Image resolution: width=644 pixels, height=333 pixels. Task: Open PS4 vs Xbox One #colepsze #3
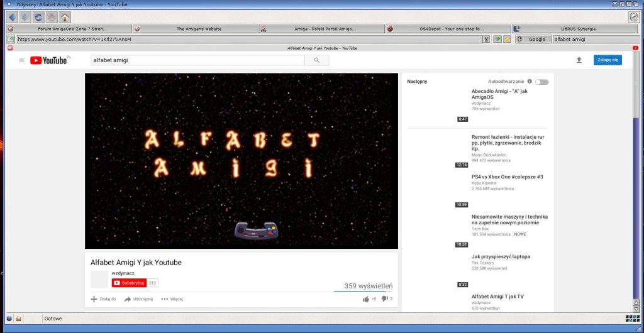pyautogui.click(x=508, y=177)
